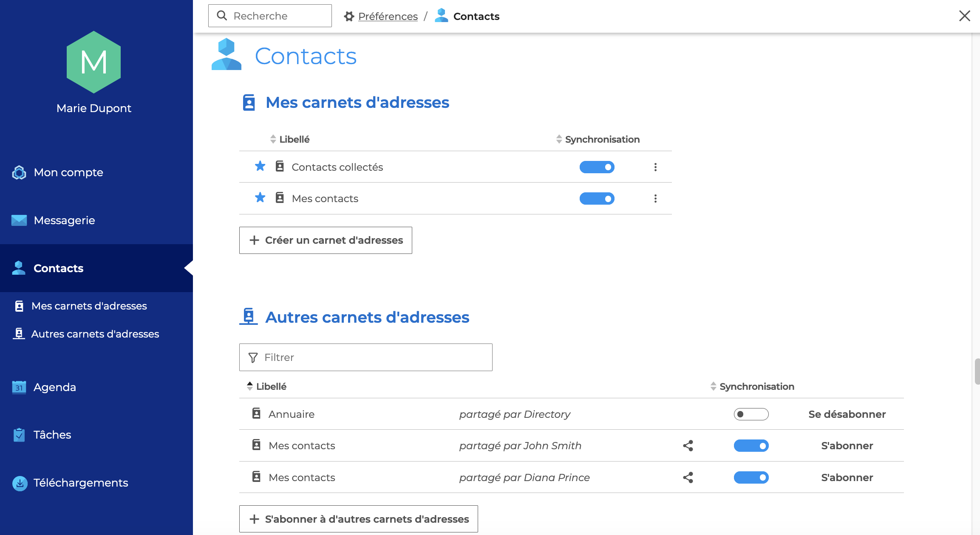Open Téléchargements via its download icon
The width and height of the screenshot is (980, 535).
20,483
